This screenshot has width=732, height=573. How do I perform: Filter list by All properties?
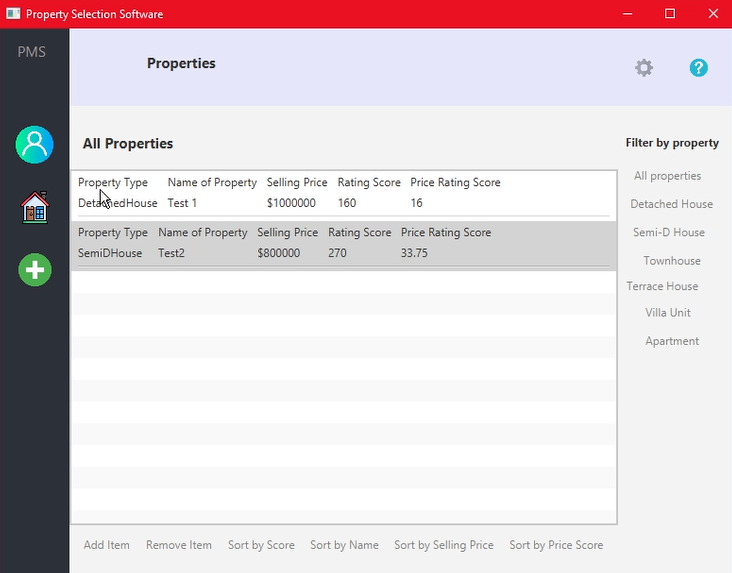[667, 176]
